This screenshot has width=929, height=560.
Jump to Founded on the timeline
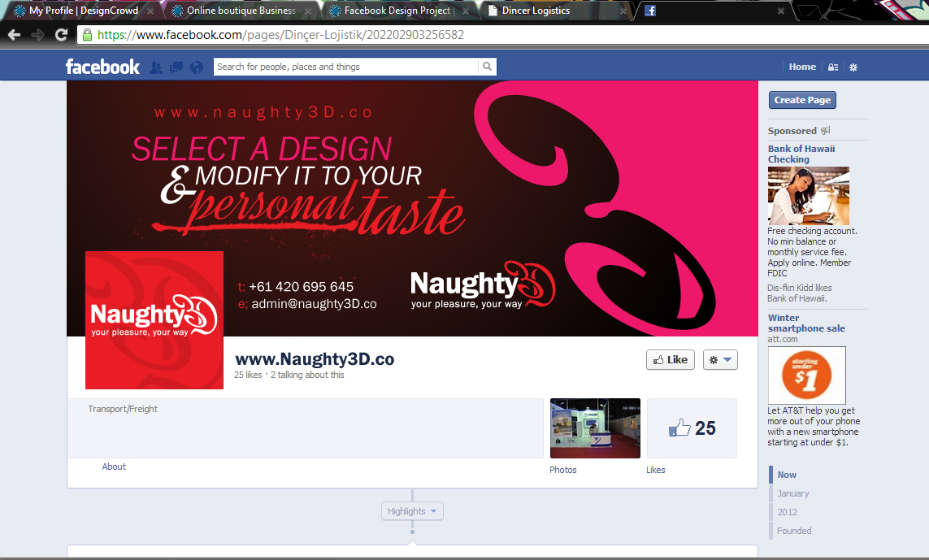pyautogui.click(x=795, y=531)
